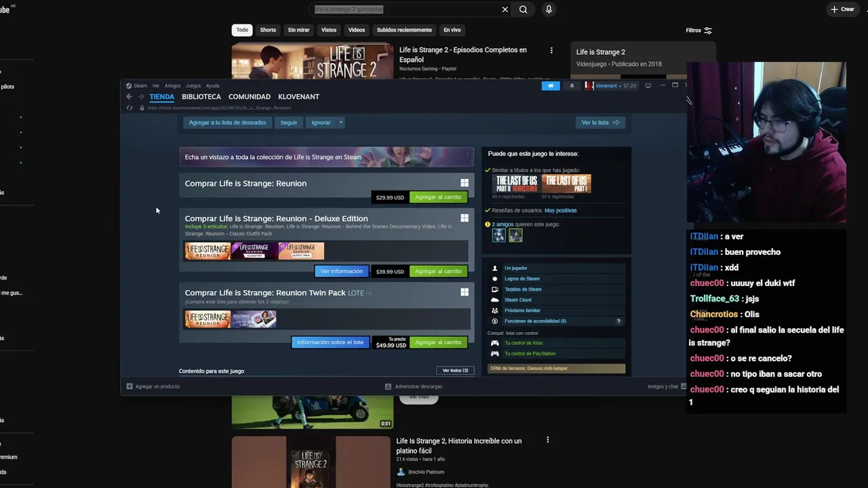
Task: Click the Xbox controller icon
Action: point(495,343)
